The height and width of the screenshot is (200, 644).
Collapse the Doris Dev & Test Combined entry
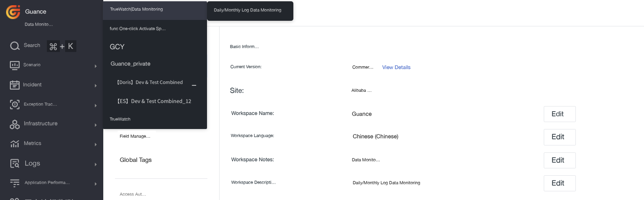194,85
